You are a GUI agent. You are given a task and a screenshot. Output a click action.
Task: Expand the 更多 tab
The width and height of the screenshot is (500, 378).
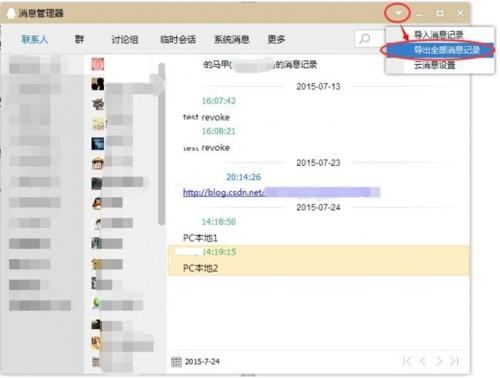[x=276, y=40]
